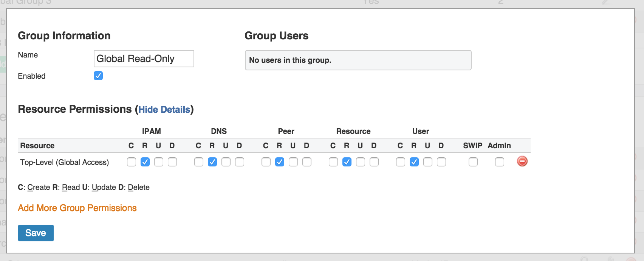The image size is (644, 261).
Task: Click Add More Group Permissions link
Action: (77, 208)
